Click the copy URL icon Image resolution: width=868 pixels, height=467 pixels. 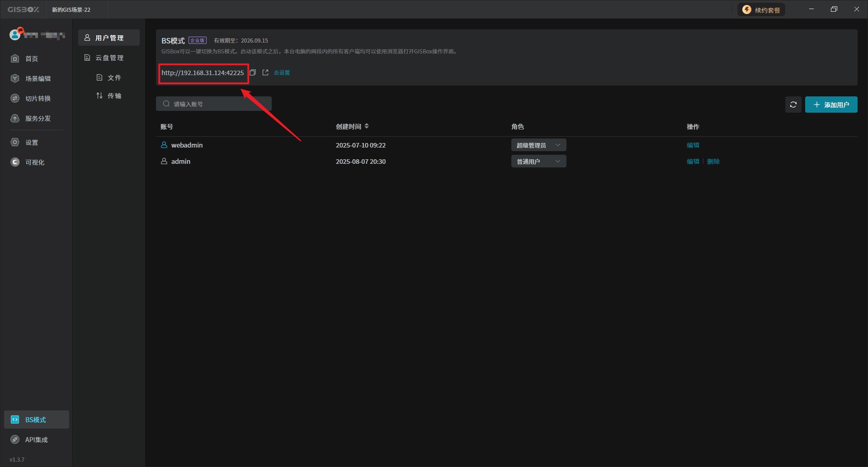point(253,72)
